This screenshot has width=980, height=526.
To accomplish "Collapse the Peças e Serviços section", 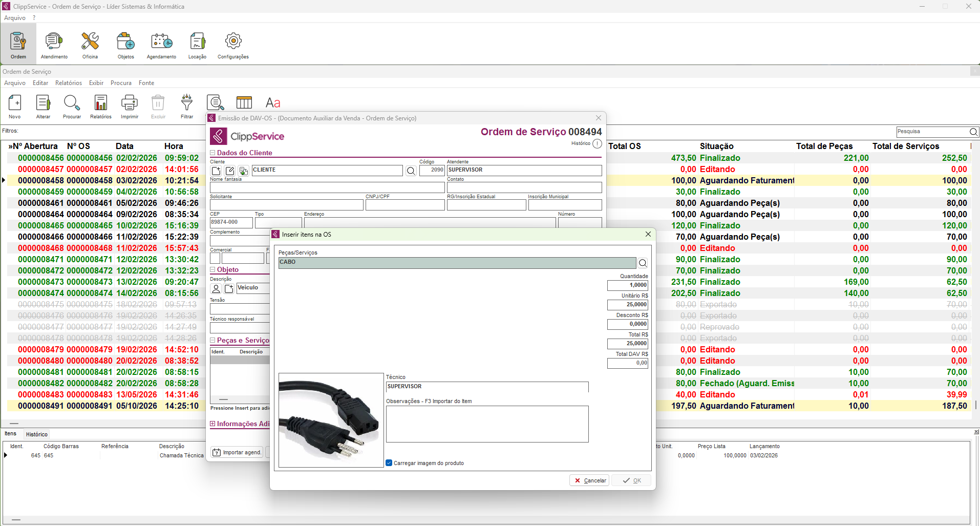I will (212, 340).
